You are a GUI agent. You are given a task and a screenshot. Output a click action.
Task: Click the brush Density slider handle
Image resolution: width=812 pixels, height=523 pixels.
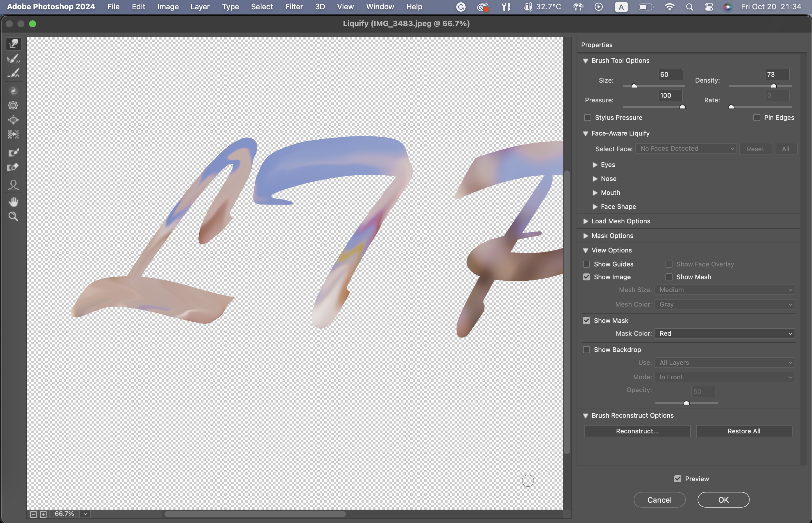click(x=773, y=86)
